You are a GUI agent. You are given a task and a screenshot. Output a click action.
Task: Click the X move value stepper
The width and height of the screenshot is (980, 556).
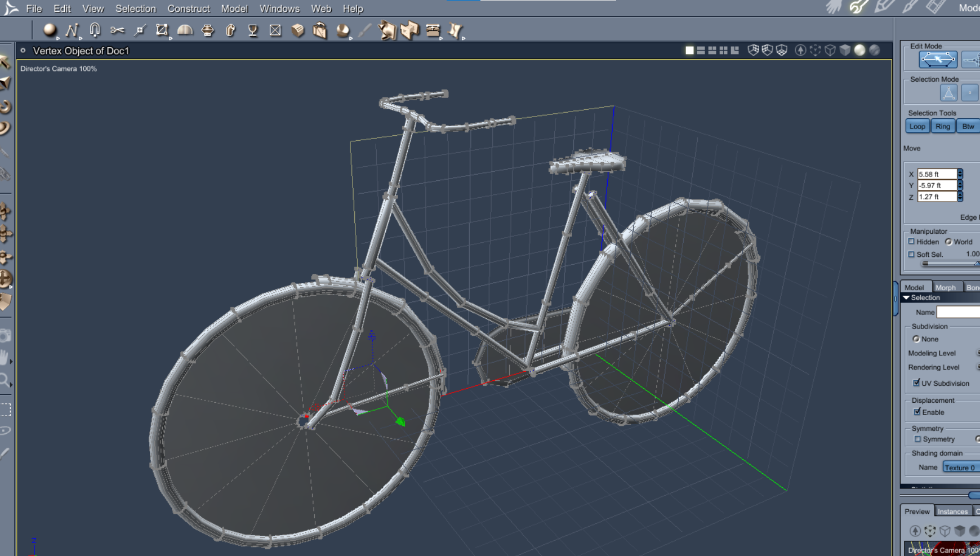(x=960, y=174)
